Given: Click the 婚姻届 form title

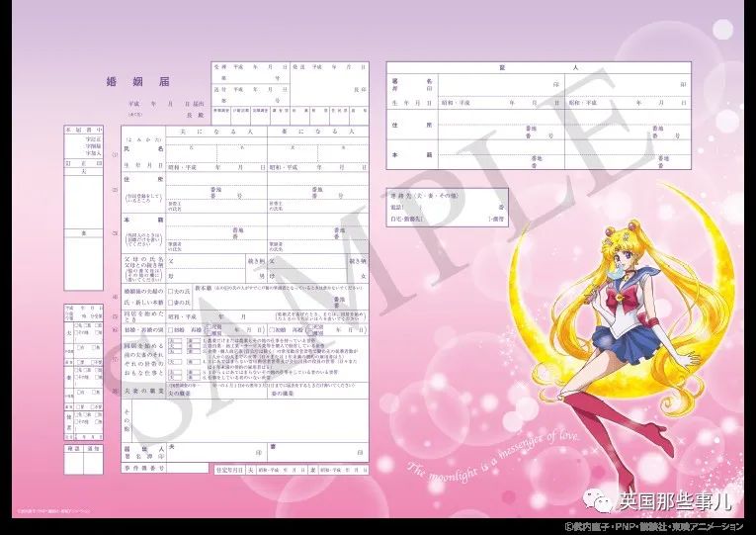Looking at the screenshot, I should tap(138, 81).
